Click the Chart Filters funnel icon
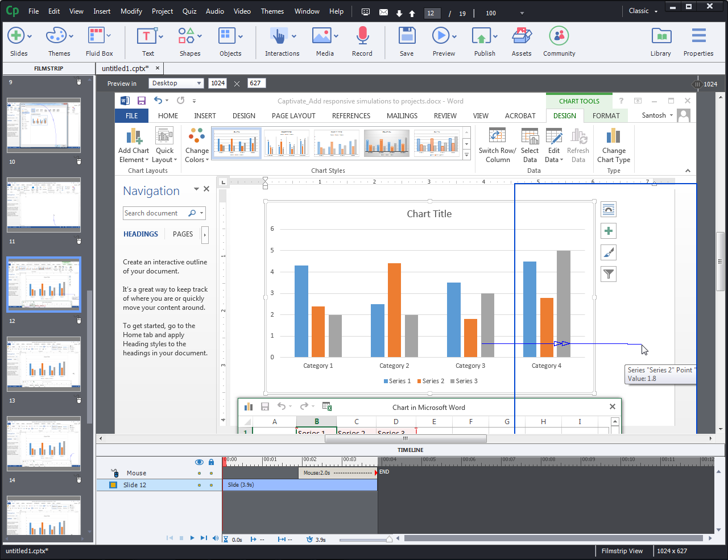Screen dimensions: 728x560 coord(609,274)
